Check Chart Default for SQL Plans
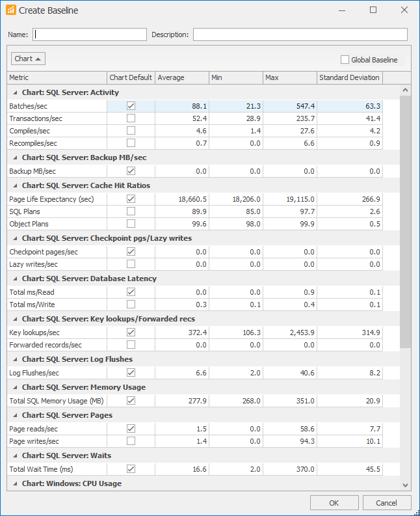420x516 pixels. pos(131,211)
